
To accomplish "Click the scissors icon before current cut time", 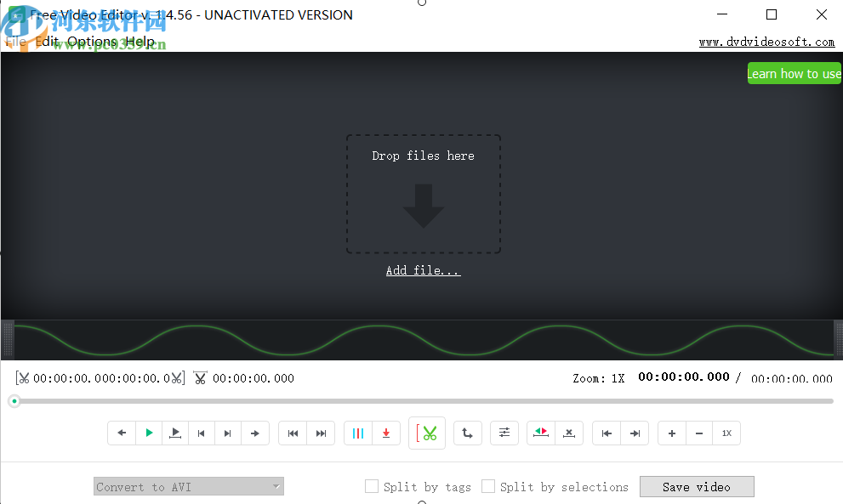I will [x=200, y=378].
